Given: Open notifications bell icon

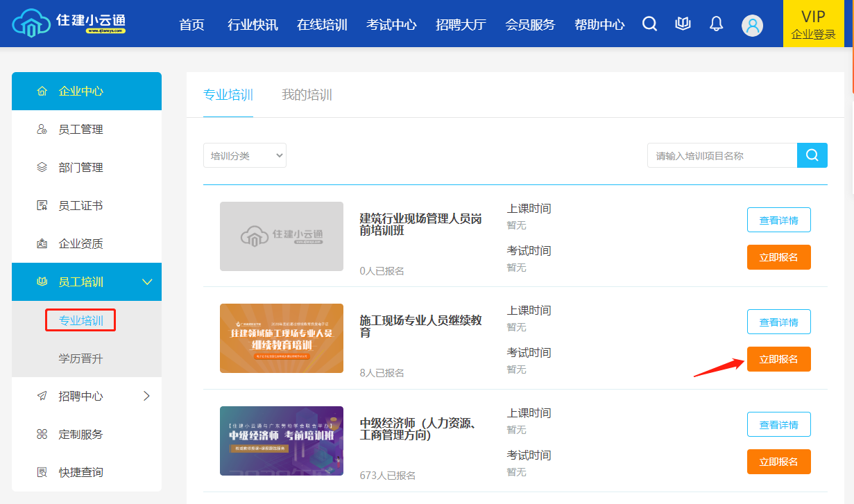Looking at the screenshot, I should pyautogui.click(x=717, y=24).
